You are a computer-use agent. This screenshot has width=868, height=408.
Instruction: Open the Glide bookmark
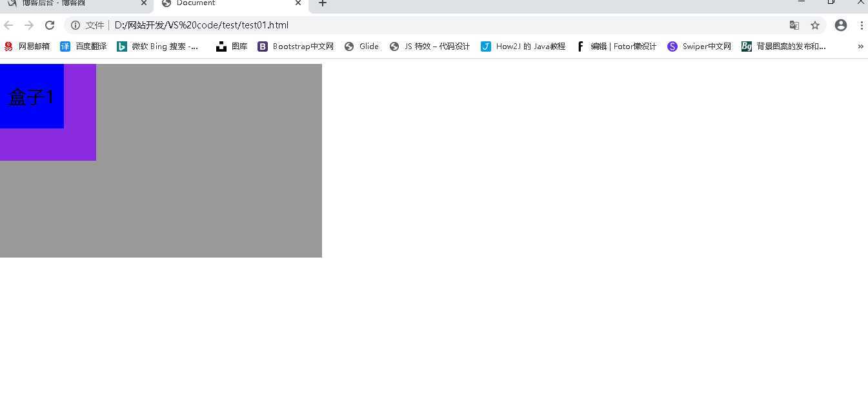point(362,46)
